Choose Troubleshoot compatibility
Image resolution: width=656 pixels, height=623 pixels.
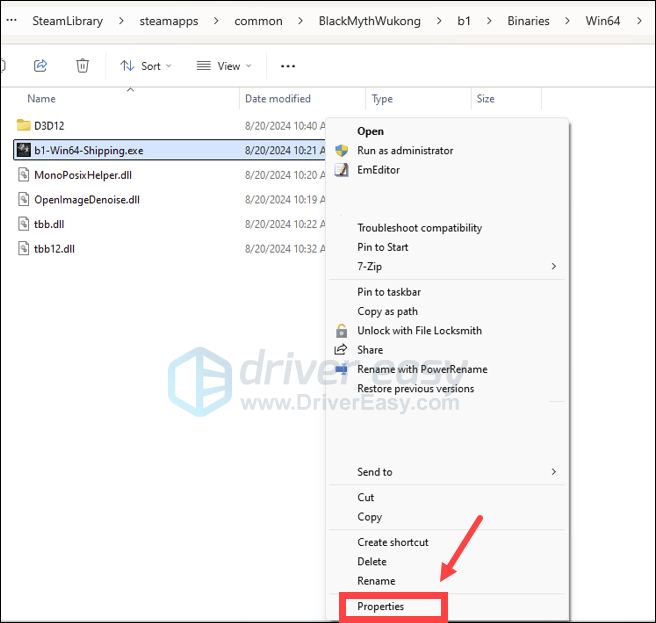pyautogui.click(x=419, y=228)
